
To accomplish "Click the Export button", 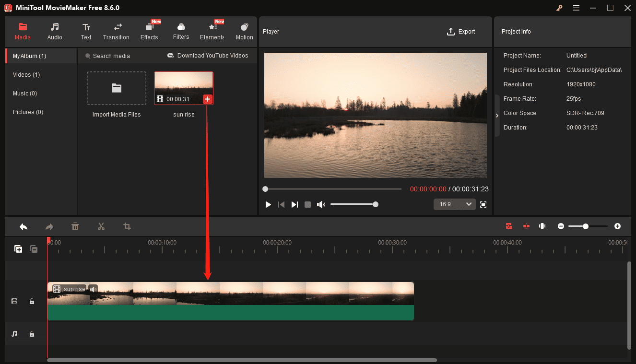I will [x=461, y=32].
